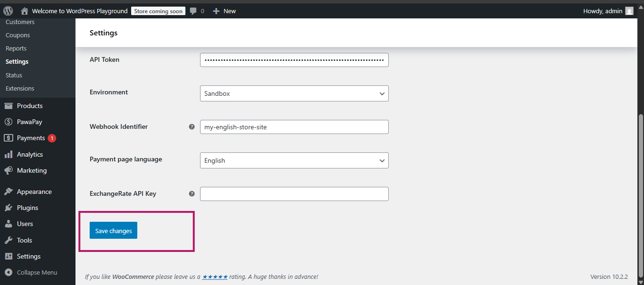Click the Tools wrench icon
Image resolution: width=644 pixels, height=285 pixels.
(8, 240)
